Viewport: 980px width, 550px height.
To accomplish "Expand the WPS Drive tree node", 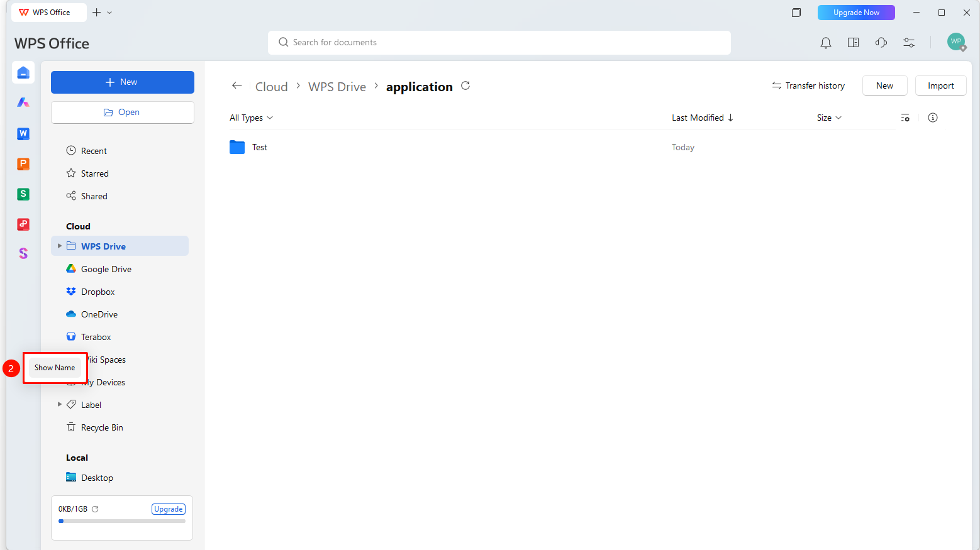I will 60,246.
